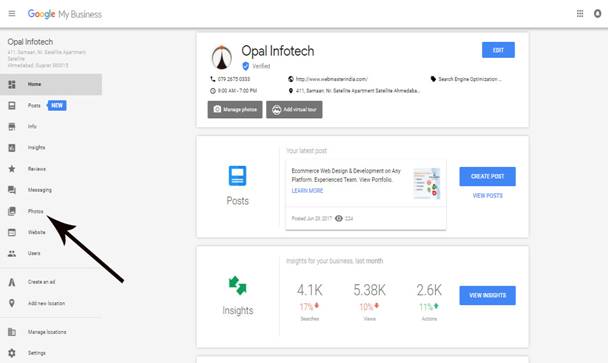Click the Create an ad icon
608x363 pixels.
click(12, 282)
